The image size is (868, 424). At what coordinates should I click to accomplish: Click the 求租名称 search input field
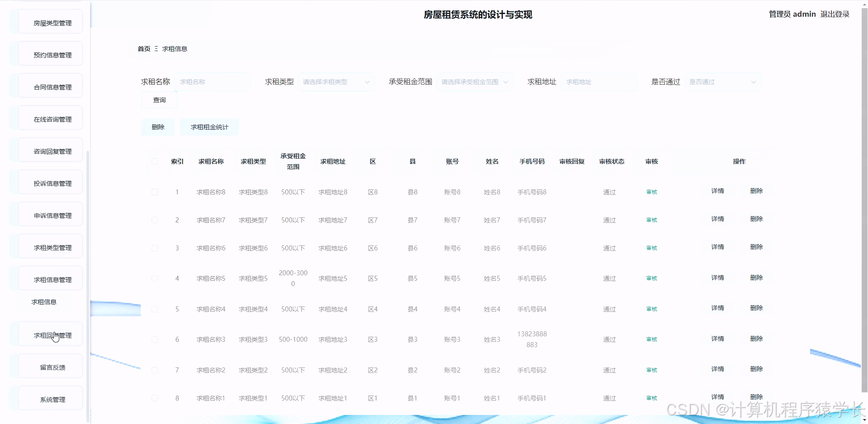[213, 82]
